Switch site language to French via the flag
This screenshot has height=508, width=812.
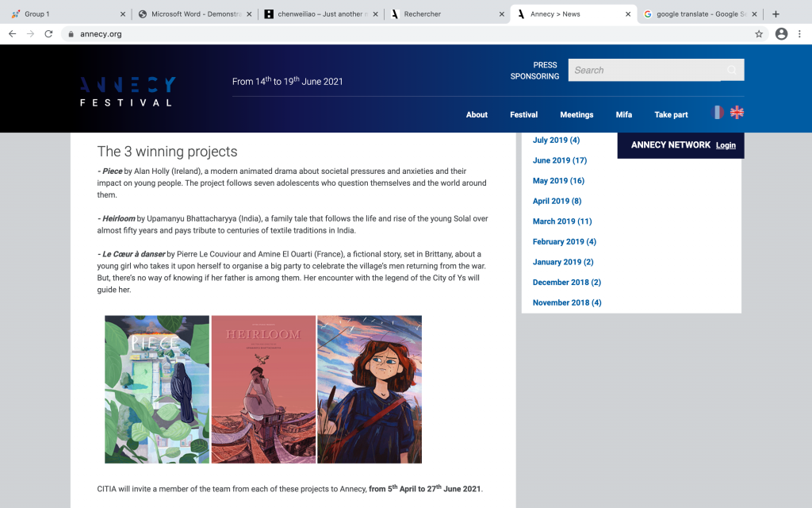coord(717,112)
